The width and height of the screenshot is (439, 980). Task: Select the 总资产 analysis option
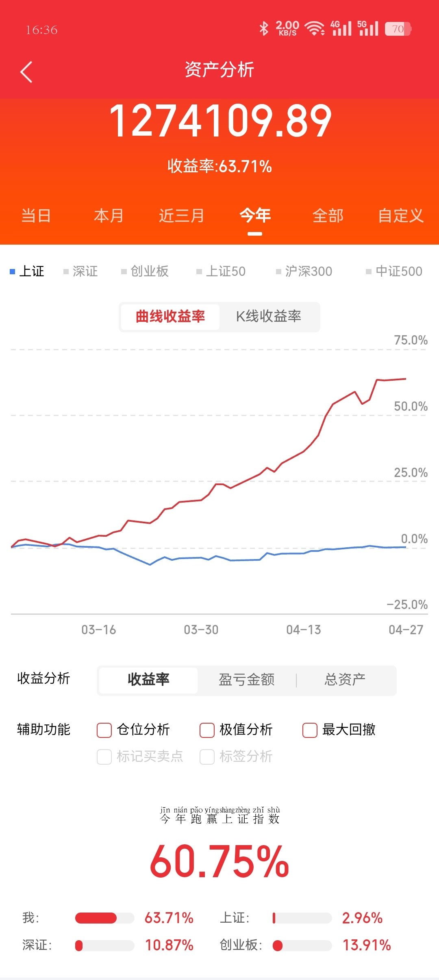(x=345, y=679)
